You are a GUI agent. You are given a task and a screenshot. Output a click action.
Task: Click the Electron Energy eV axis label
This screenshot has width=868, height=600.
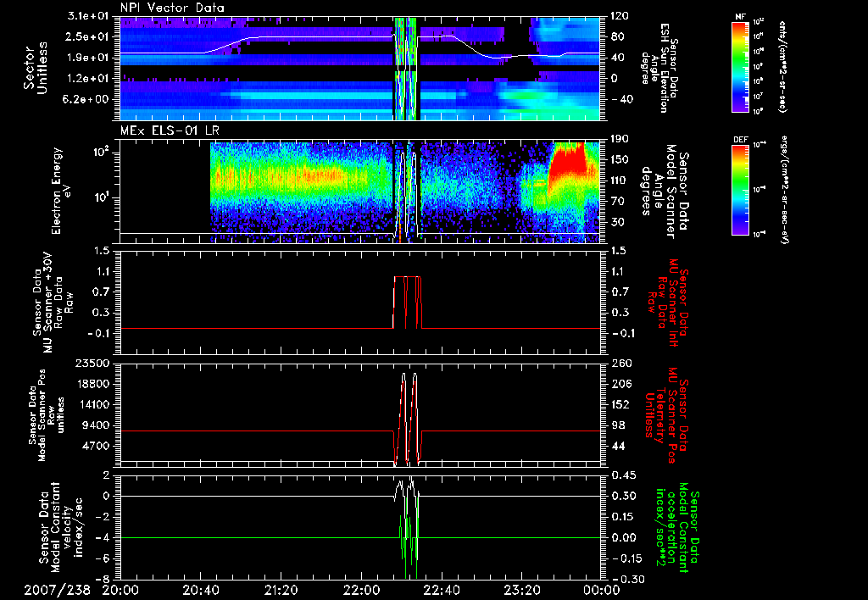click(62, 191)
